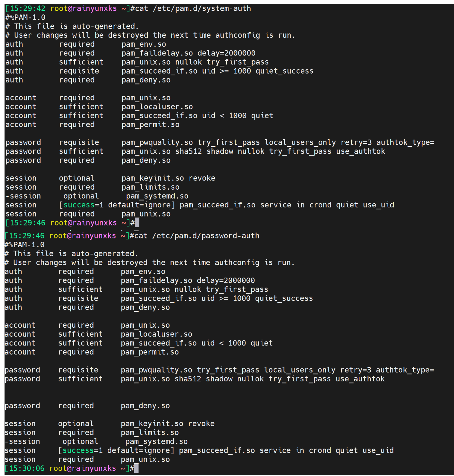Click the final prompt cursor after 15:30:06
454x476 pixels.
point(136,468)
